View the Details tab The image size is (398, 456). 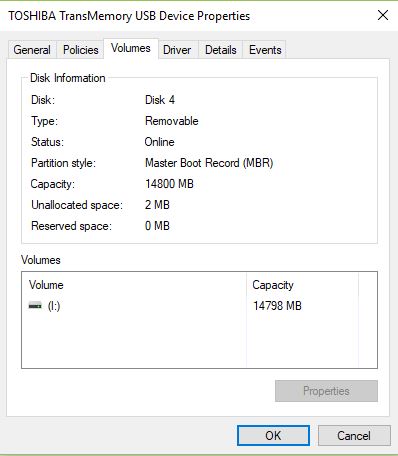221,50
